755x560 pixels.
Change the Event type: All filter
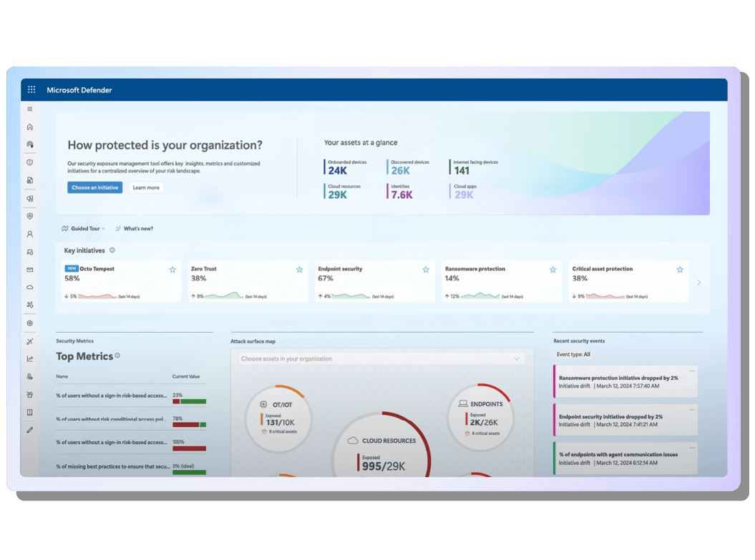(x=573, y=355)
